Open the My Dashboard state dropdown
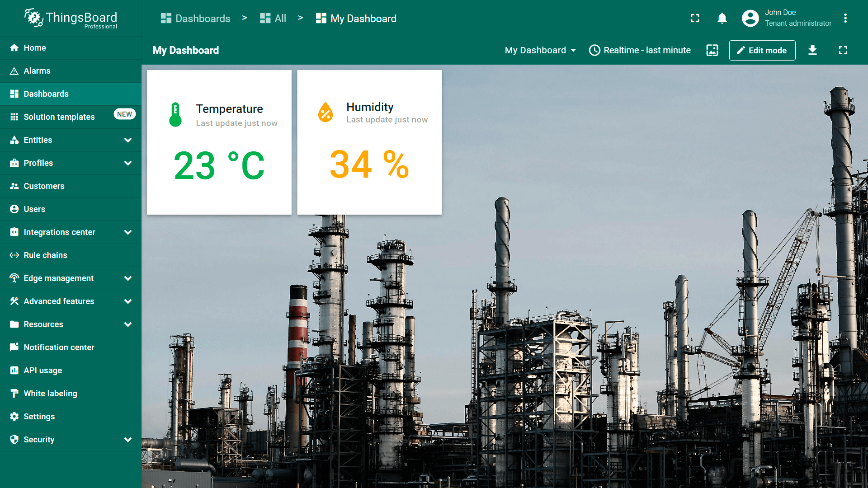Image resolution: width=868 pixels, height=488 pixels. (x=540, y=50)
